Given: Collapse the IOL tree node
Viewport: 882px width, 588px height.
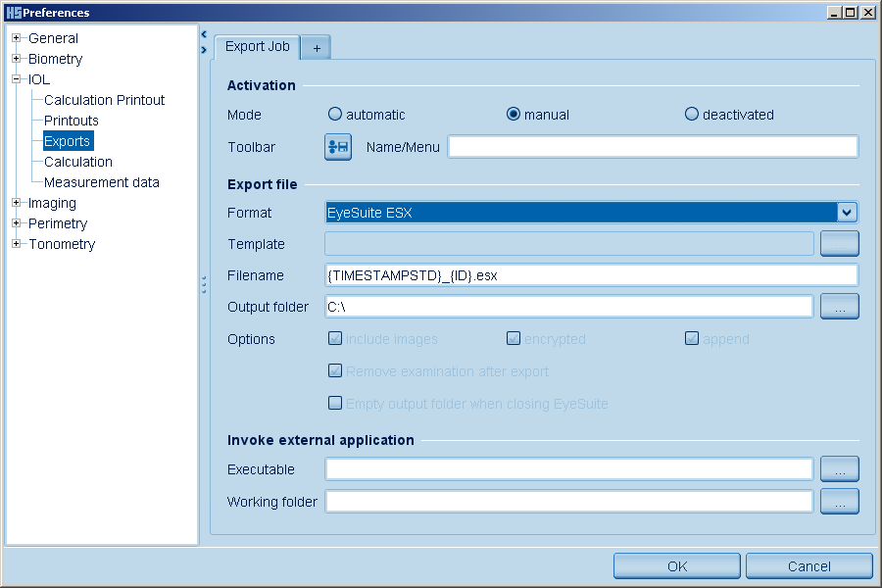Looking at the screenshot, I should tap(17, 79).
